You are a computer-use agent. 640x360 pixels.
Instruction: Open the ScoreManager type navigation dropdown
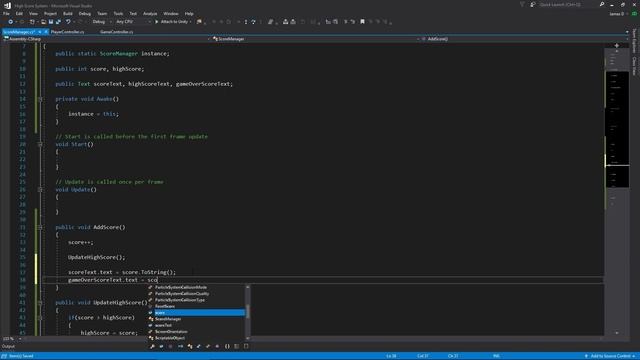(316, 39)
